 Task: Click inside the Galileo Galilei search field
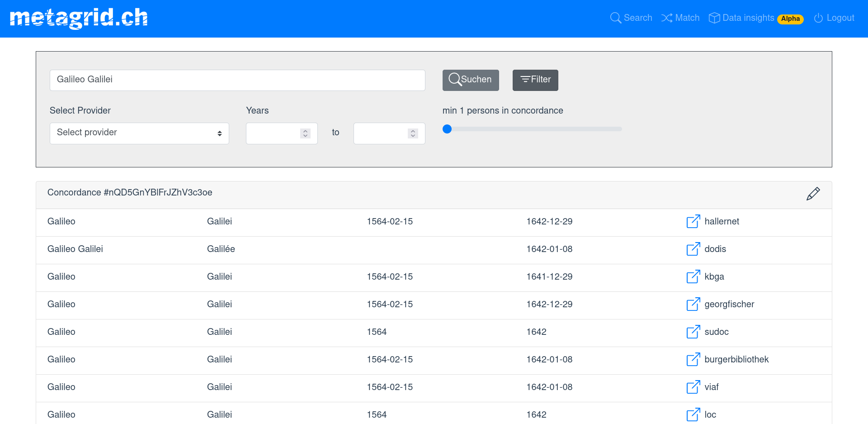coord(237,80)
